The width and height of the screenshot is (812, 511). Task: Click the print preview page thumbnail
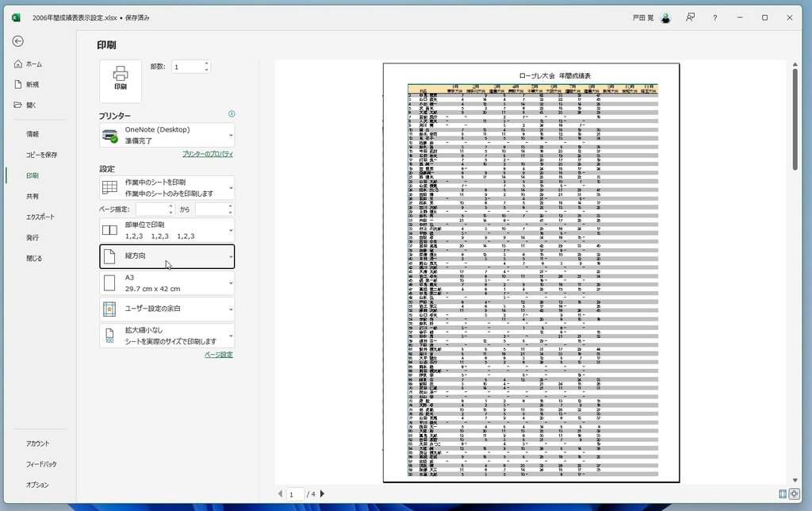pyautogui.click(x=530, y=273)
